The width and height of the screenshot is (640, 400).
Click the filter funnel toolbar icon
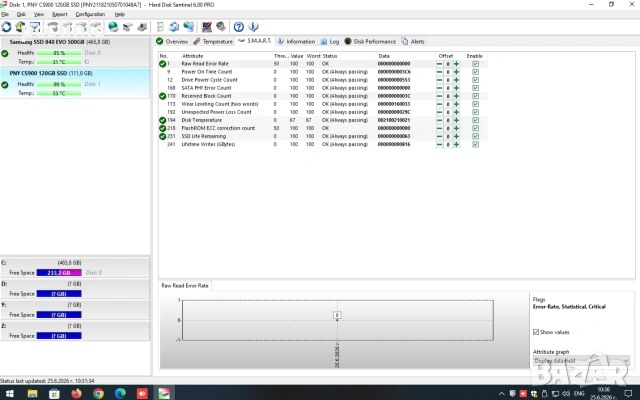click(x=35, y=27)
